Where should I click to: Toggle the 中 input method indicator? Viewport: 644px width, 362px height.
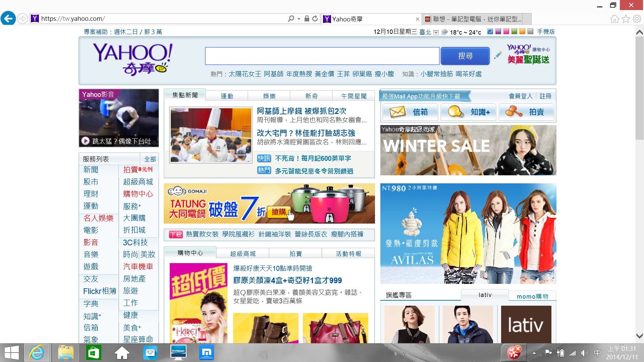click(597, 353)
